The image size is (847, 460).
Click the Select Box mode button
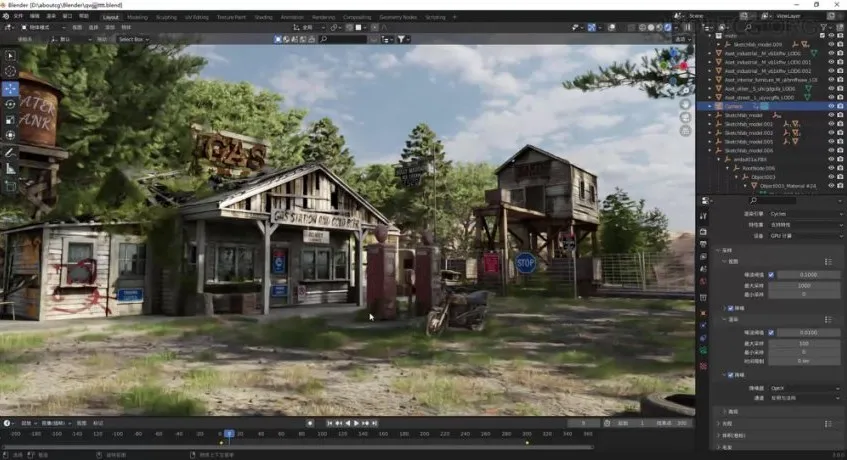tap(132, 39)
